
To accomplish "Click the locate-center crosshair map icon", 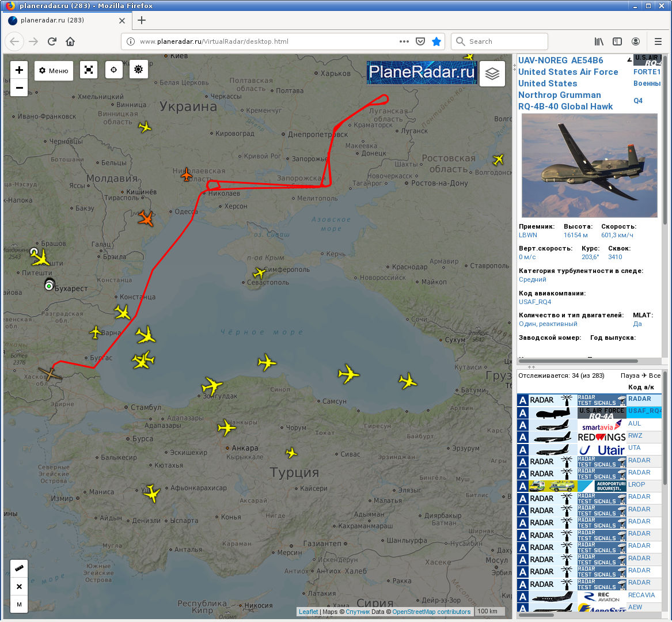I will coord(113,70).
